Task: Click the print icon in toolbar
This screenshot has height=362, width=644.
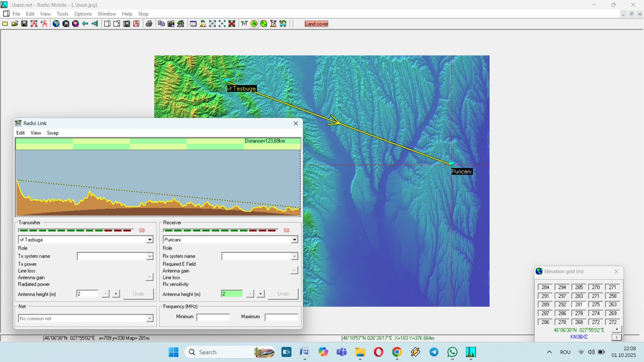Action: [x=149, y=24]
